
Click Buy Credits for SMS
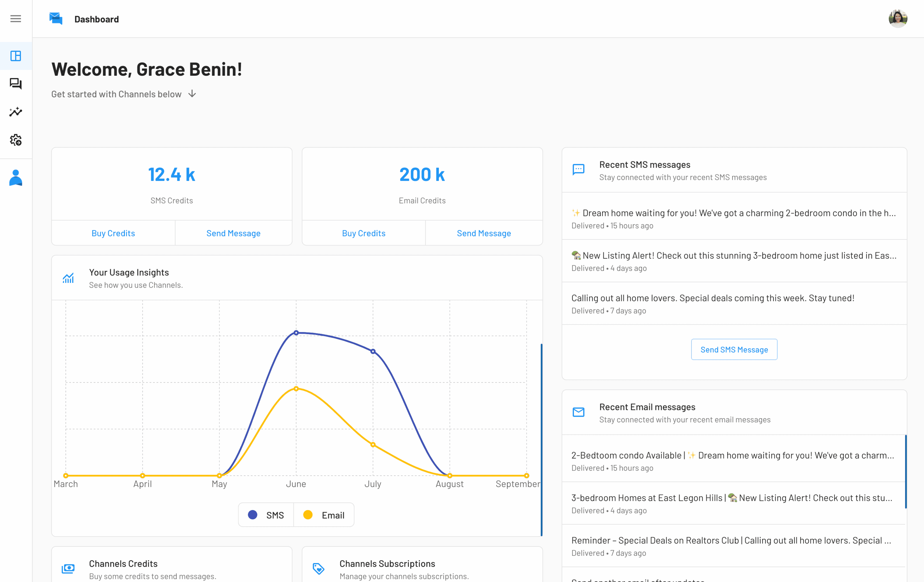[113, 233]
